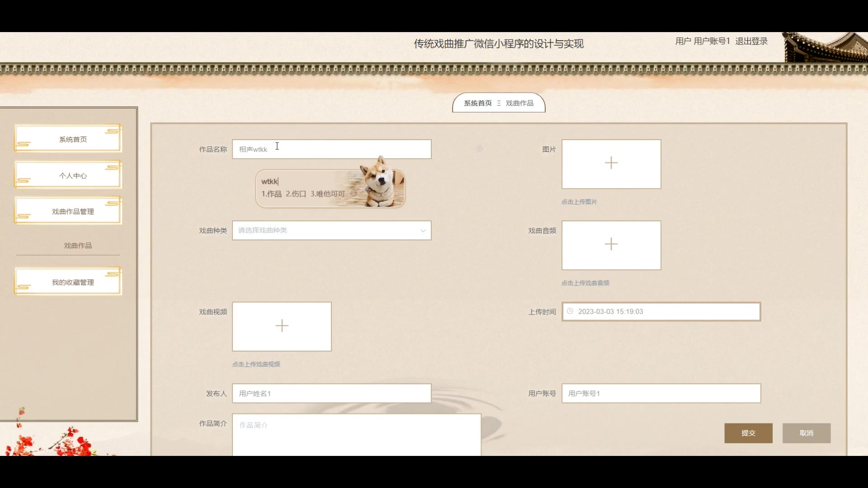This screenshot has height=488, width=868.
Task: Click the 点击上传图片 hint text
Action: [x=579, y=202]
